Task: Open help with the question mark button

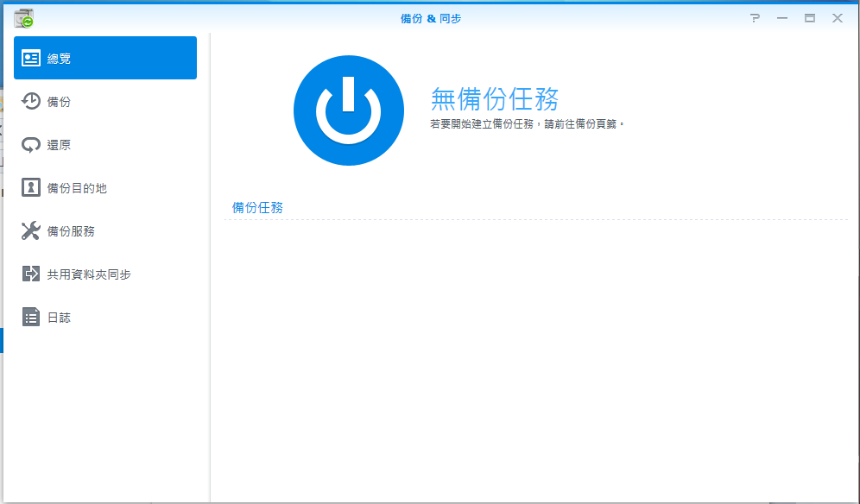Action: [755, 18]
